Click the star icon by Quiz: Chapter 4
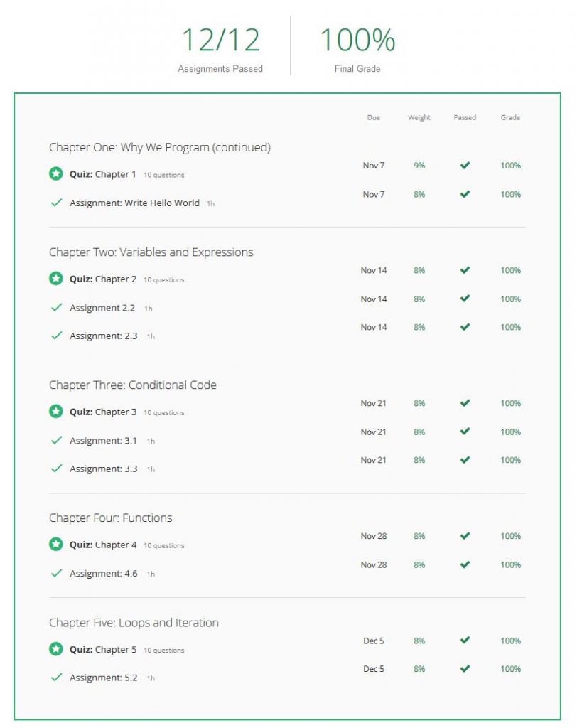 click(x=56, y=545)
